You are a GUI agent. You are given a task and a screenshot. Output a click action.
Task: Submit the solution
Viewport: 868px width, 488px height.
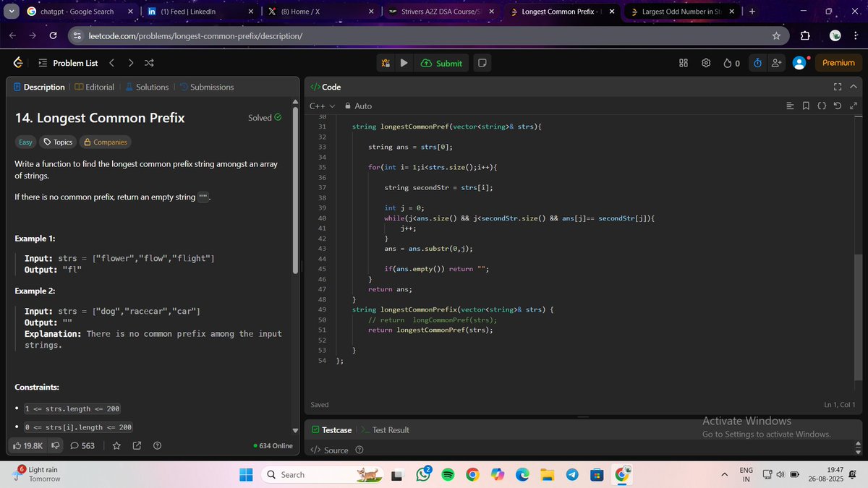441,63
